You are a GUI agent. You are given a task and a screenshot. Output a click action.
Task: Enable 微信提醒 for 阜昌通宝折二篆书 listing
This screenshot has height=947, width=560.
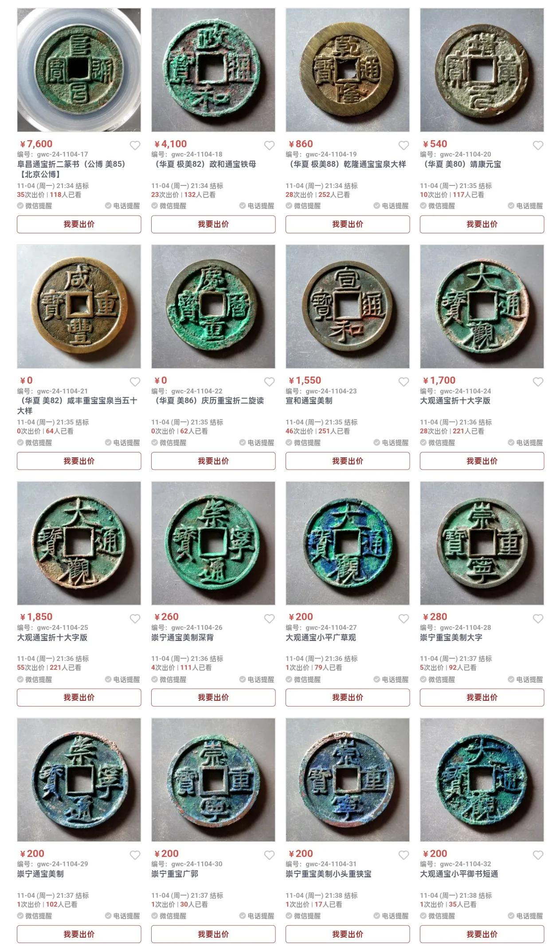[35, 206]
